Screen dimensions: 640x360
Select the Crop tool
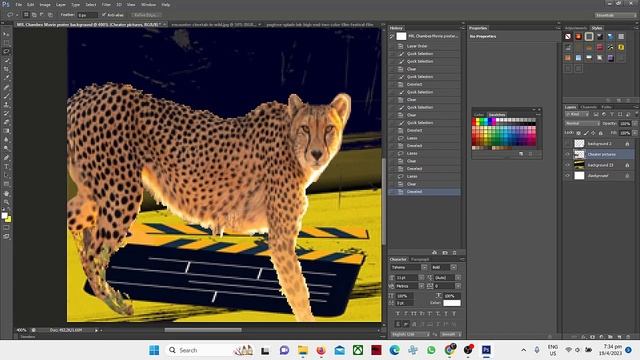(6, 69)
